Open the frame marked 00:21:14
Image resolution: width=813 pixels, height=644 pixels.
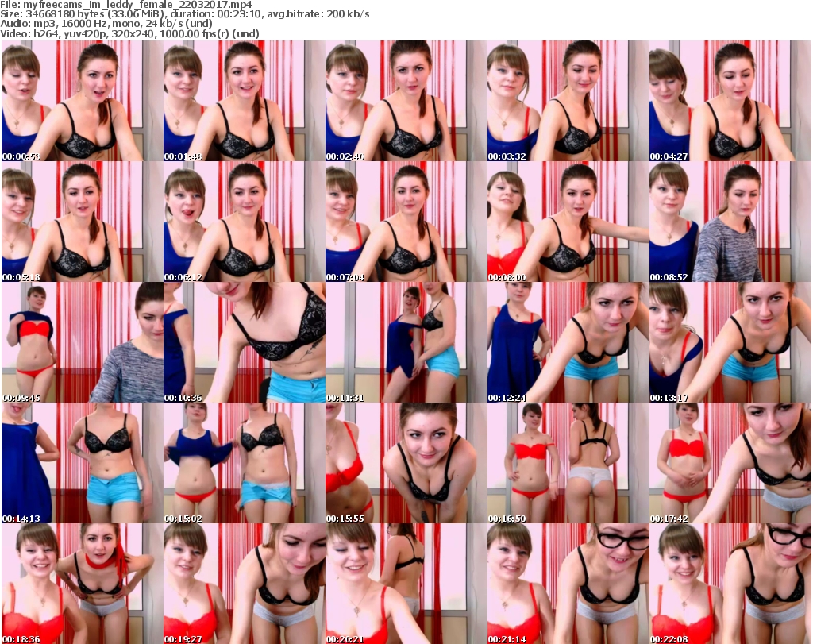coord(568,584)
